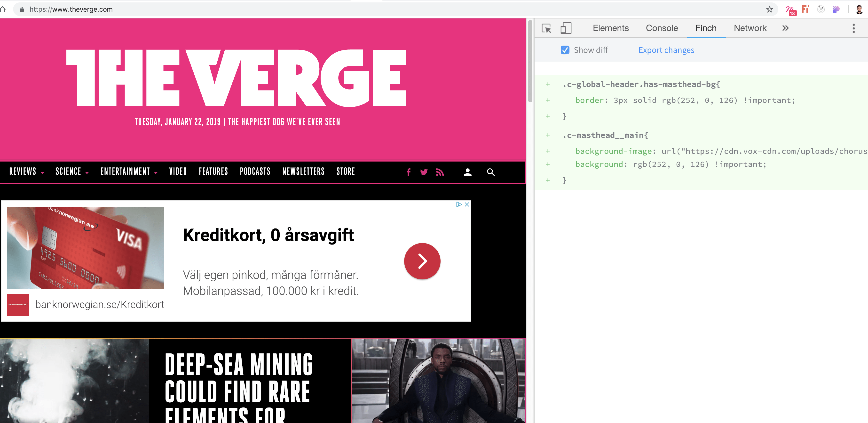Viewport: 868px width, 423px height.
Task: Click Export changes link
Action: pos(666,50)
